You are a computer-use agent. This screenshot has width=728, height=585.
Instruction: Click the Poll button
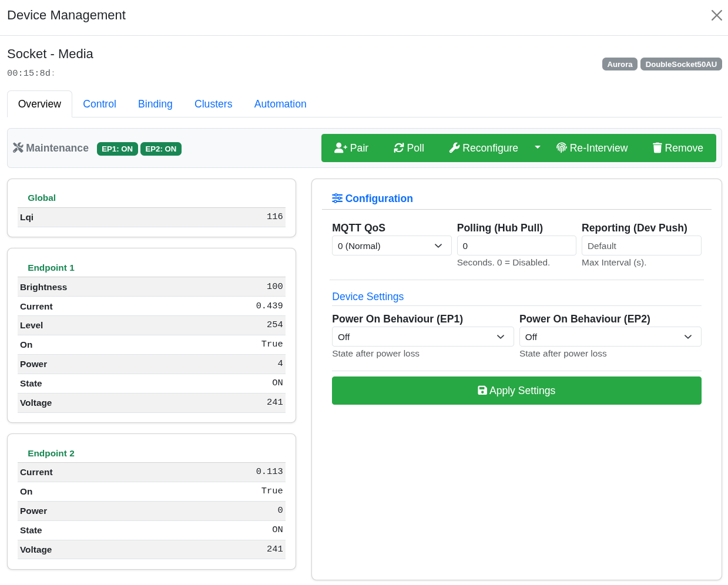tap(409, 148)
